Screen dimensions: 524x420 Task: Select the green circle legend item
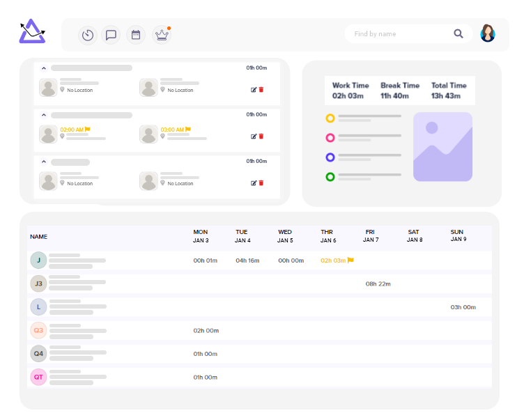click(x=330, y=177)
